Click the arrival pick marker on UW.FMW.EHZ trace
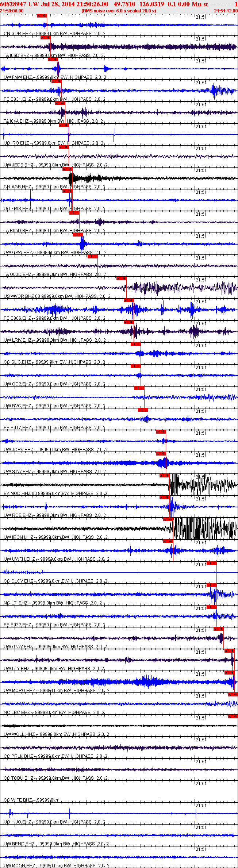The height and width of the screenshot is (868, 238). point(53,59)
